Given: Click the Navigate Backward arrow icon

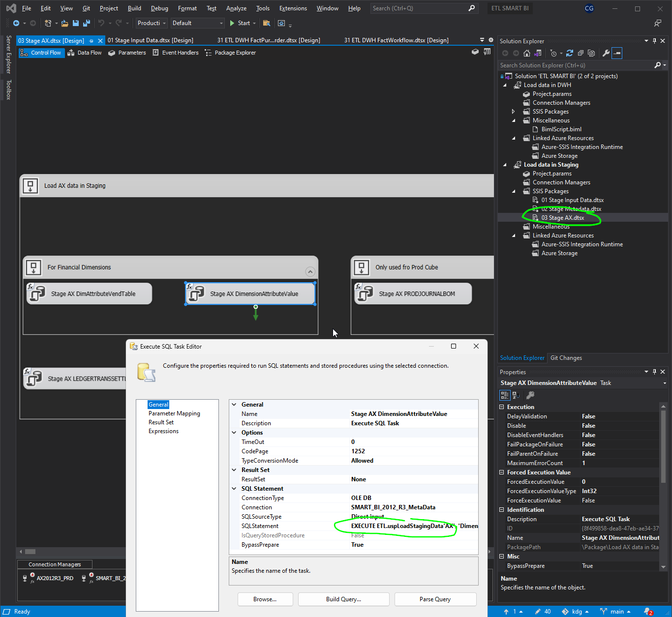Looking at the screenshot, I should [x=16, y=23].
